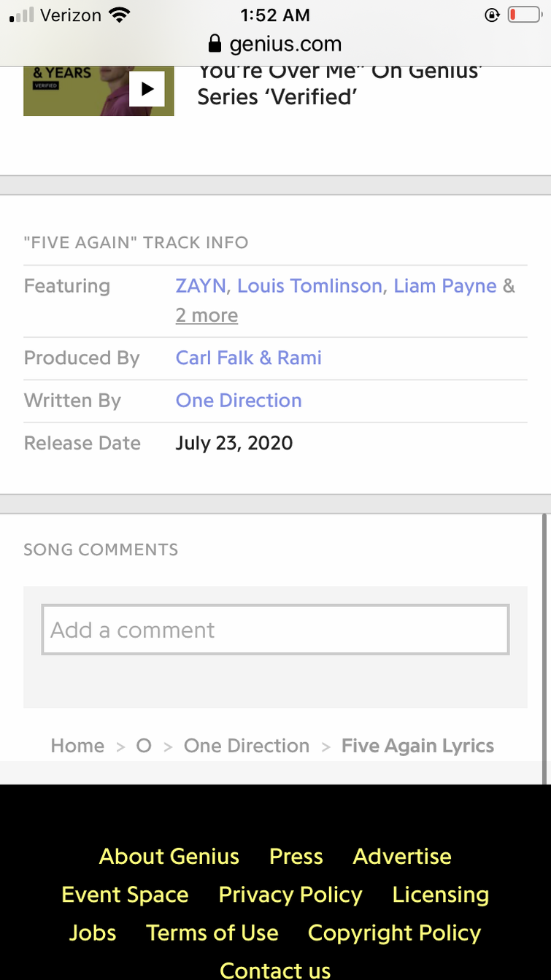551x980 pixels.
Task: Open producer Rami's page
Action: tap(299, 358)
